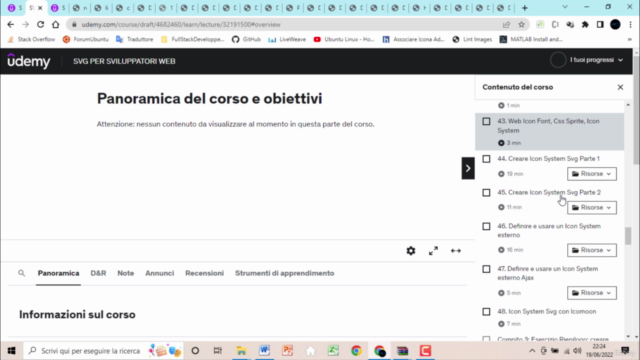This screenshot has width=640, height=360.
Task: Check lecture 46 Icon System esterno checkbox
Action: point(486,226)
